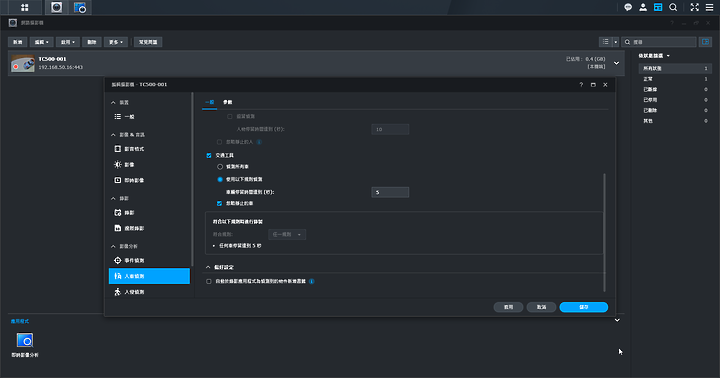Collapse 裝置 group in sidebar
The image size is (720, 378).
[113, 102]
